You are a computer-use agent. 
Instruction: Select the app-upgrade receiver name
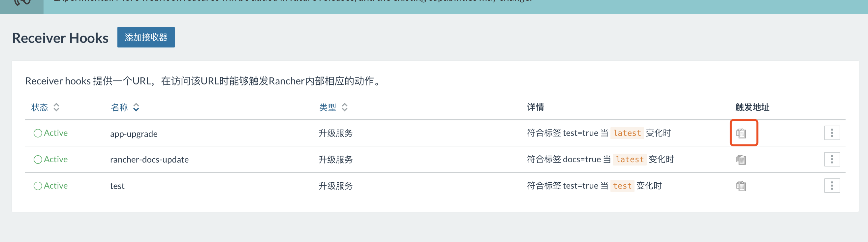(134, 134)
